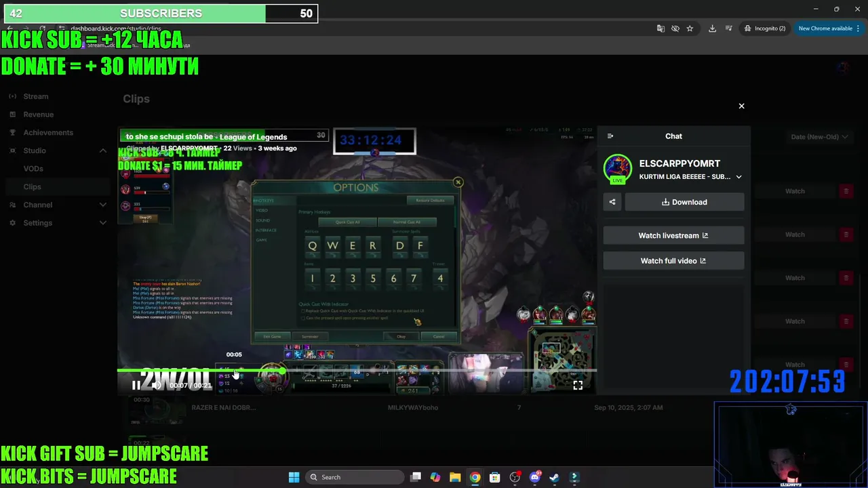Image resolution: width=868 pixels, height=488 pixels.
Task: Click the share icon beside Download
Action: tap(612, 202)
